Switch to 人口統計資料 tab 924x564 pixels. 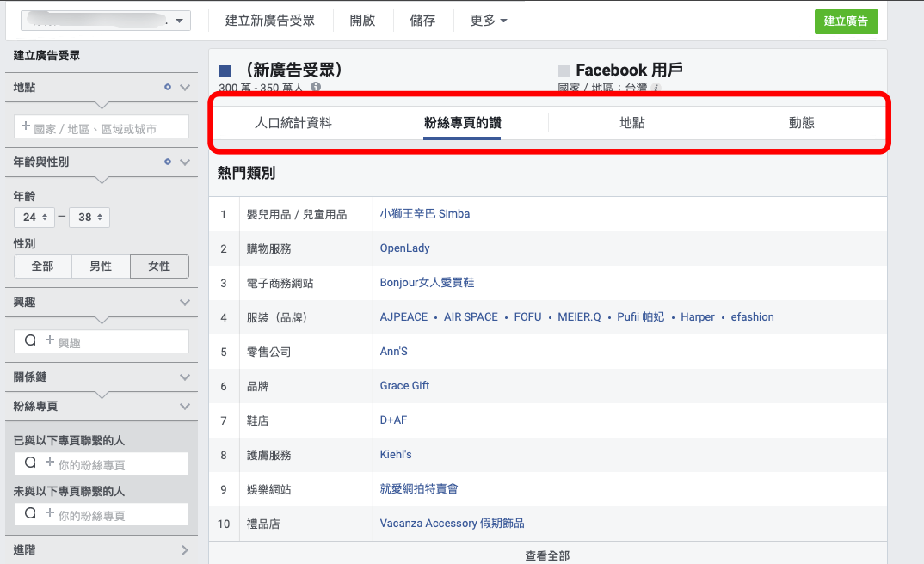293,122
